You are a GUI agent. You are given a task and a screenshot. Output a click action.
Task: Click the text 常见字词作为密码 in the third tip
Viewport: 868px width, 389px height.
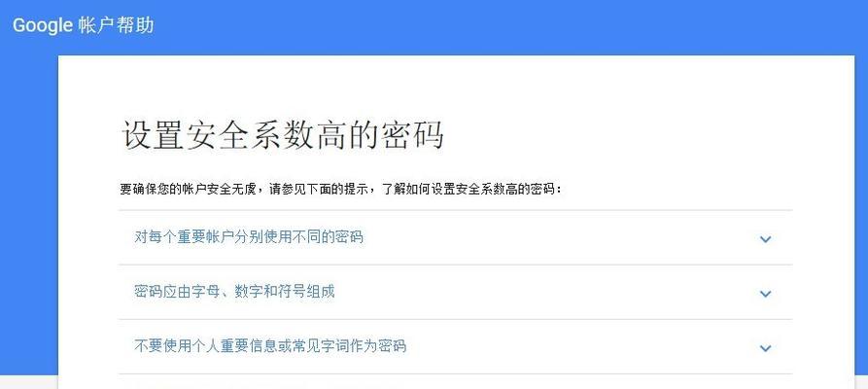[348, 346]
